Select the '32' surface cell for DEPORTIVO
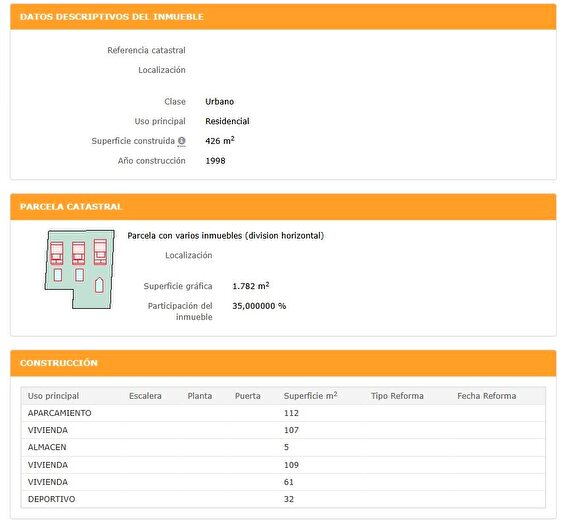Screen dimensions: 564x525 pos(289,499)
